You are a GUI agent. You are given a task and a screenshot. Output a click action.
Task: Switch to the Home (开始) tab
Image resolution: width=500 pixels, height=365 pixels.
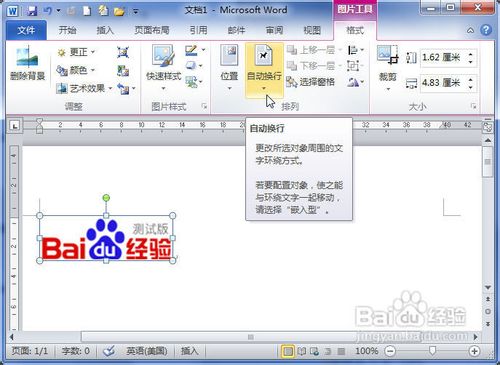point(67,31)
